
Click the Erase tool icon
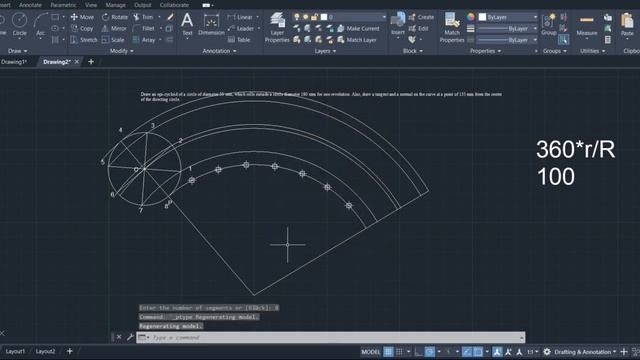[x=170, y=17]
